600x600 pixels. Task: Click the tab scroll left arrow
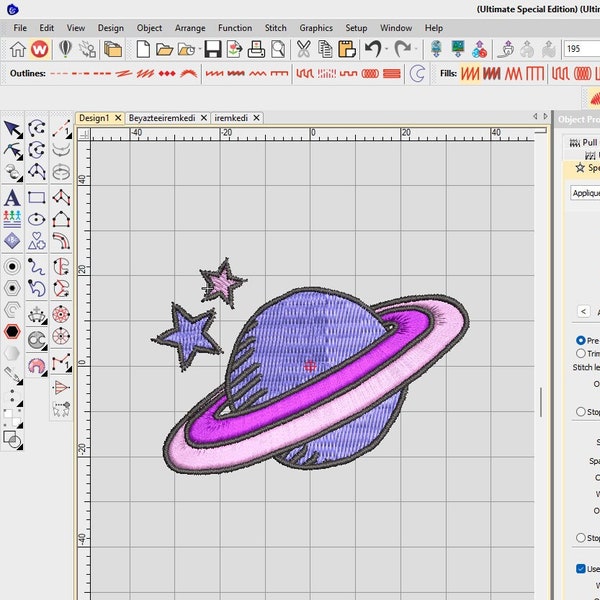[535, 116]
